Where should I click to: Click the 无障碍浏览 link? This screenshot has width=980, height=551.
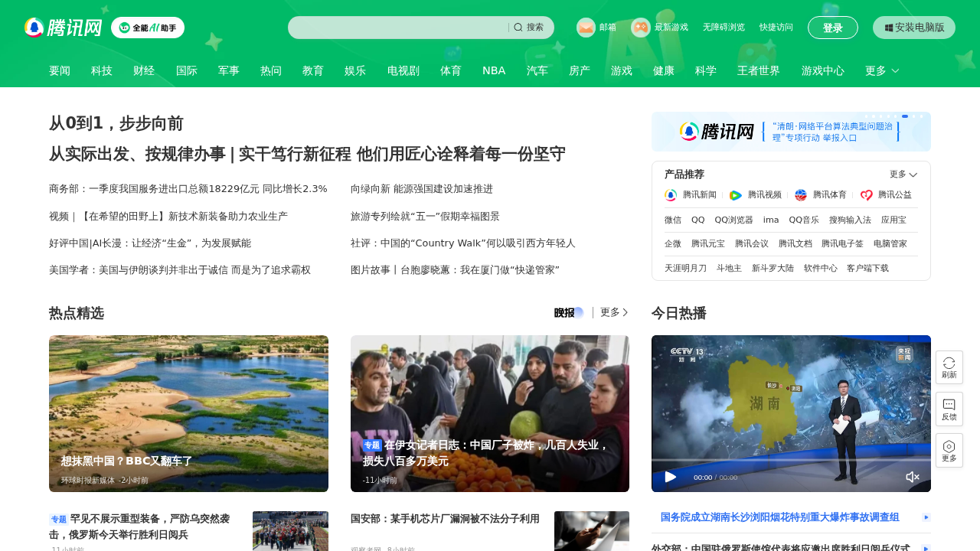(724, 28)
